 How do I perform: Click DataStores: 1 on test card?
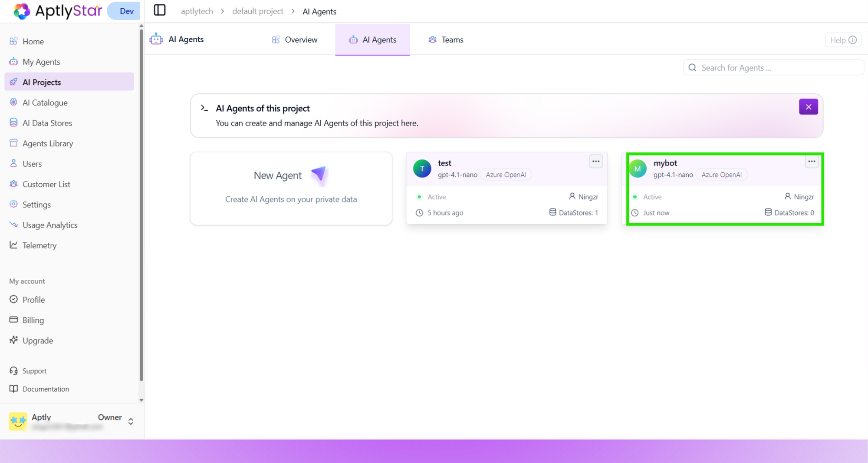tap(573, 212)
